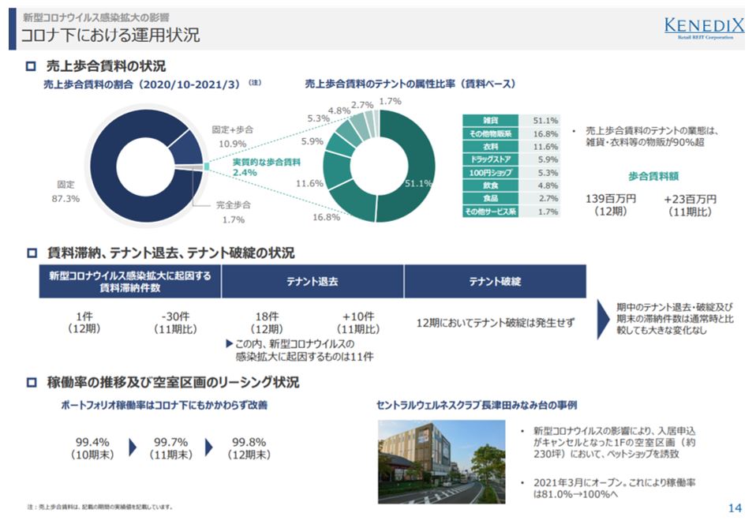Click the arrow icon between 99.4% and 99.7%
Image resolution: width=756 pixels, height=532 pixels.
131,447
